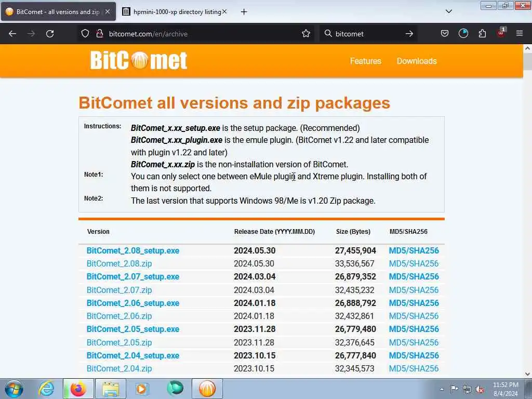Click the release date 2024.03.04 in bold

click(255, 277)
